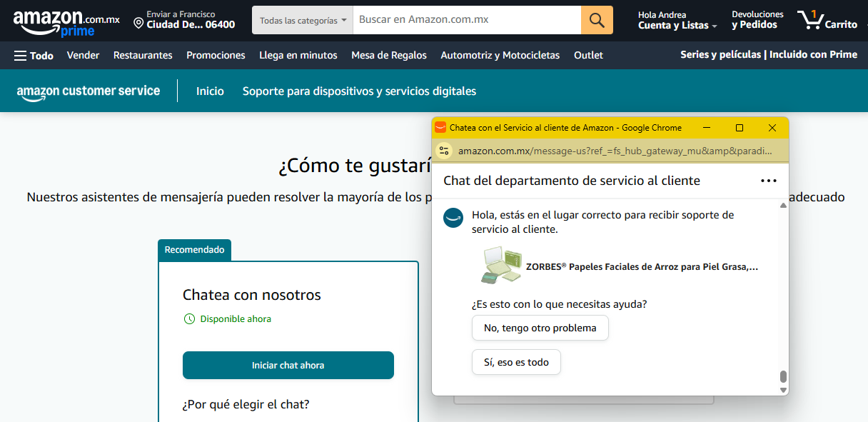Click the Amazon favicon in chat window title

pos(440,128)
